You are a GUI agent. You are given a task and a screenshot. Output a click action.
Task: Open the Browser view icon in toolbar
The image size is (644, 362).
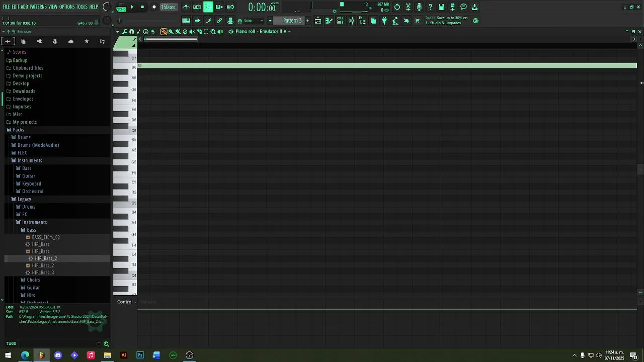point(362,21)
